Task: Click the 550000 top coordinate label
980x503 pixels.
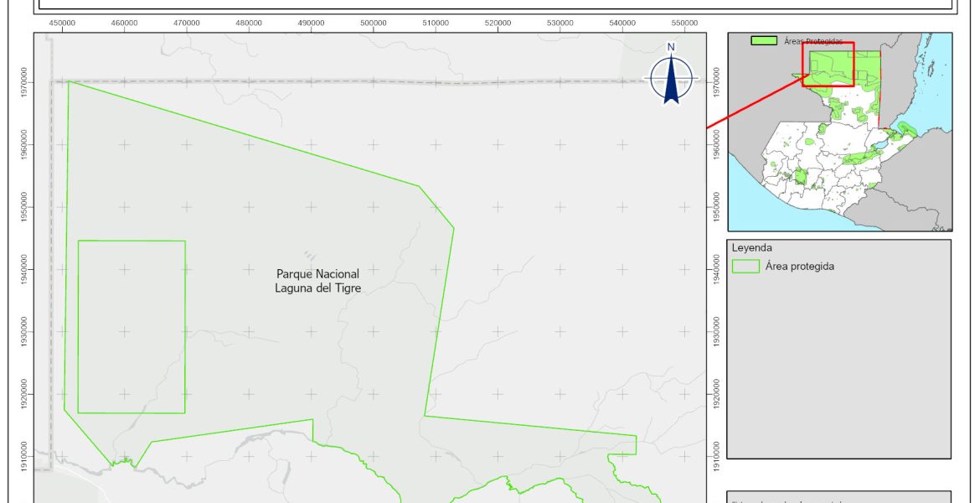Action: pos(684,23)
